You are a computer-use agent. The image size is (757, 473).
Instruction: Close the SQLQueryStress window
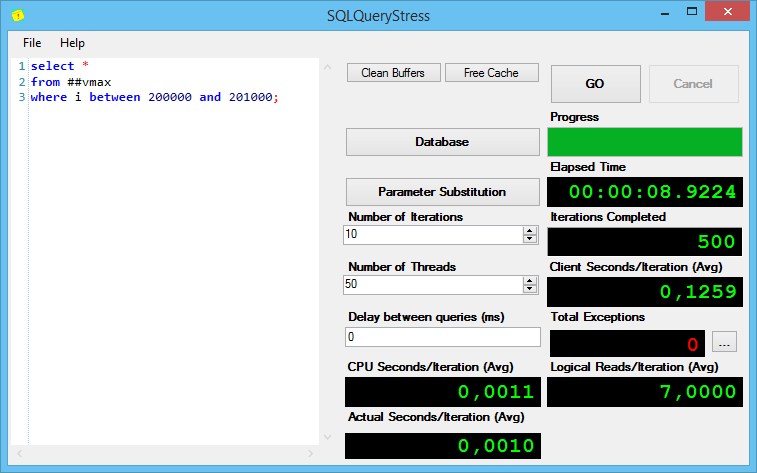[x=728, y=12]
